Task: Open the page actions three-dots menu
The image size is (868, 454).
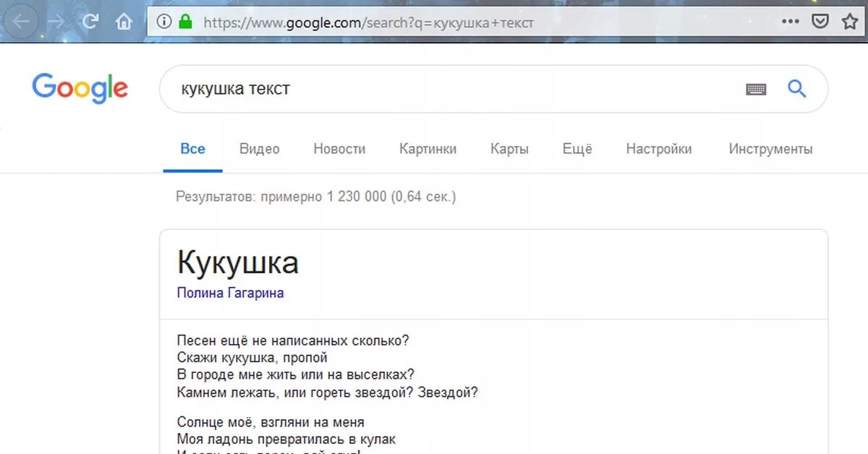Action: tap(791, 22)
